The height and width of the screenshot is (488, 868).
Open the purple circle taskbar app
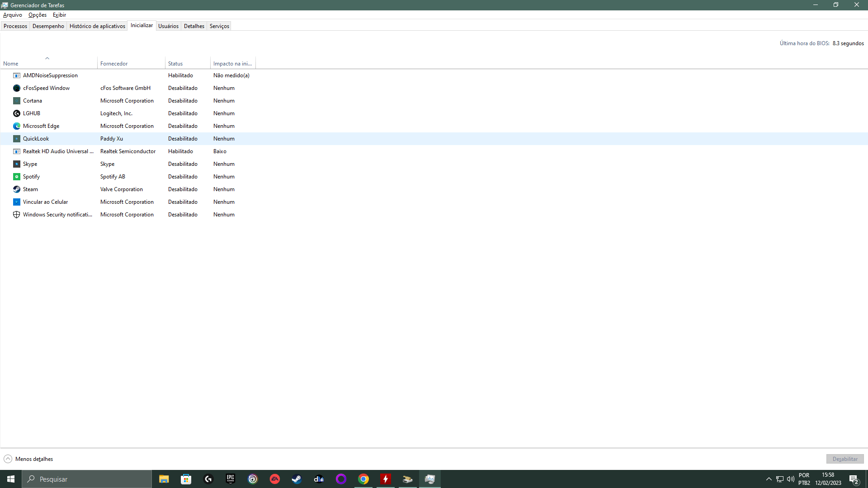(341, 479)
